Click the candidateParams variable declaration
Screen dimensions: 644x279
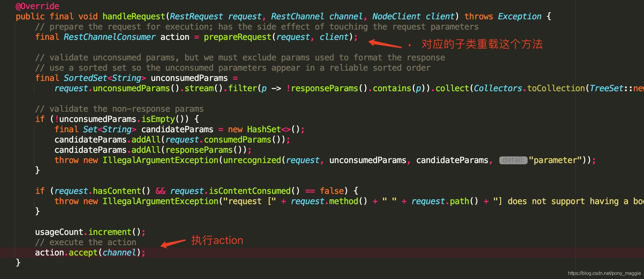pyautogui.click(x=177, y=129)
